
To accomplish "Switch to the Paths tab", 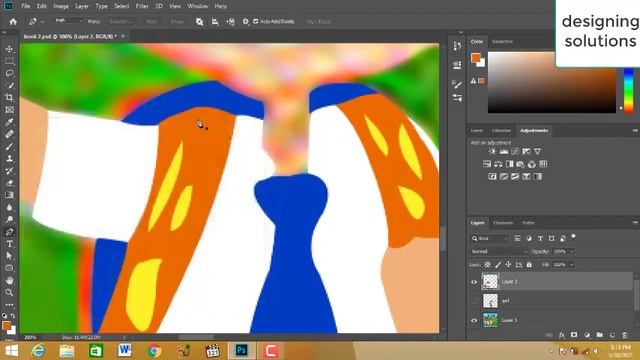I will (x=528, y=223).
